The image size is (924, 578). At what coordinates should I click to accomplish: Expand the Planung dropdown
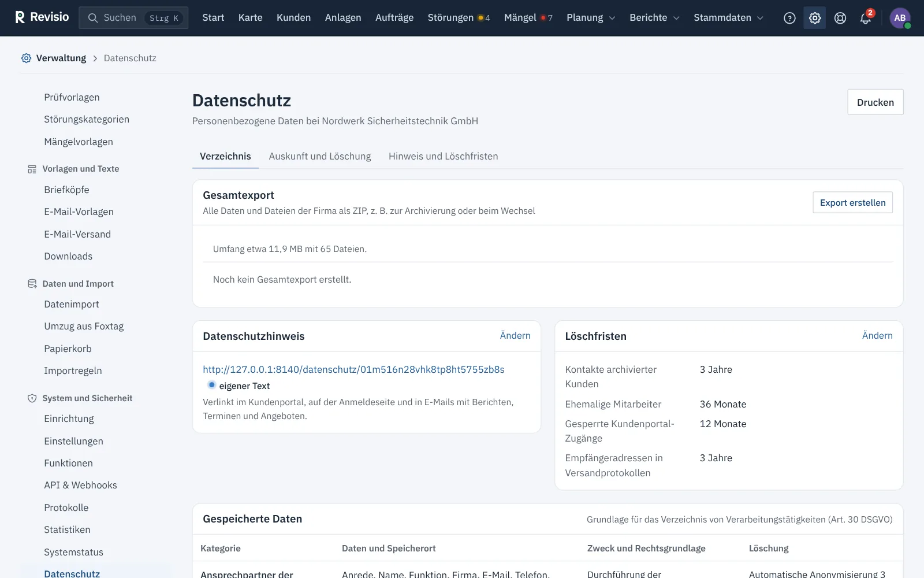(x=591, y=18)
